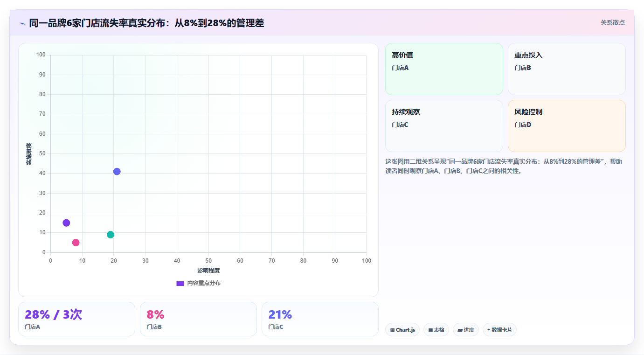The image size is (644, 355).
Task: Click the 表格 tag icon
Action: [x=430, y=330]
